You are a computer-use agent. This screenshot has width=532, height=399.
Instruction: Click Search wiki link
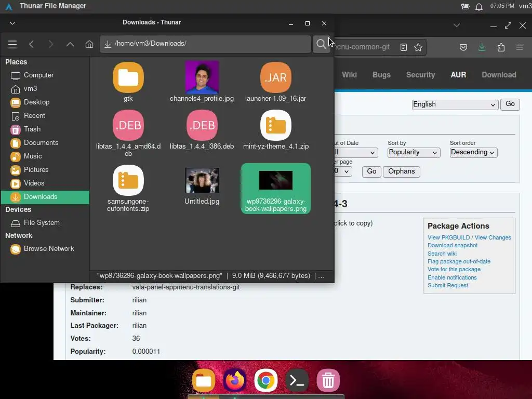point(442,254)
